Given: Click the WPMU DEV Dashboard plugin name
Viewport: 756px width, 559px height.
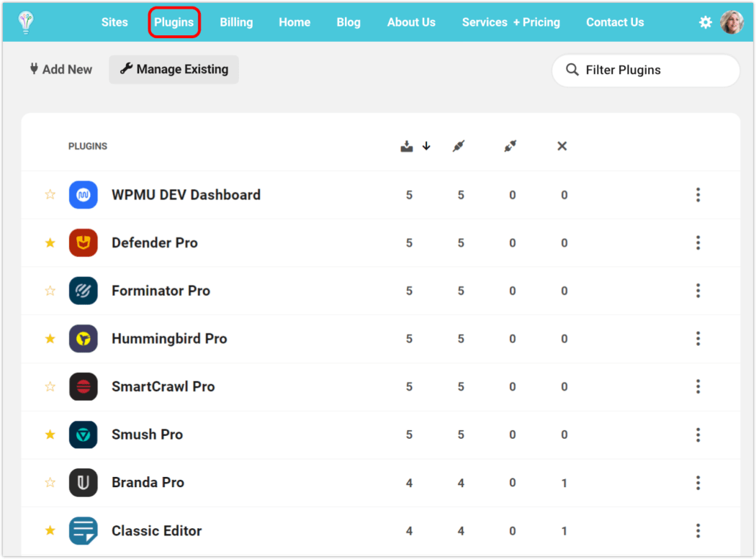Looking at the screenshot, I should point(186,195).
